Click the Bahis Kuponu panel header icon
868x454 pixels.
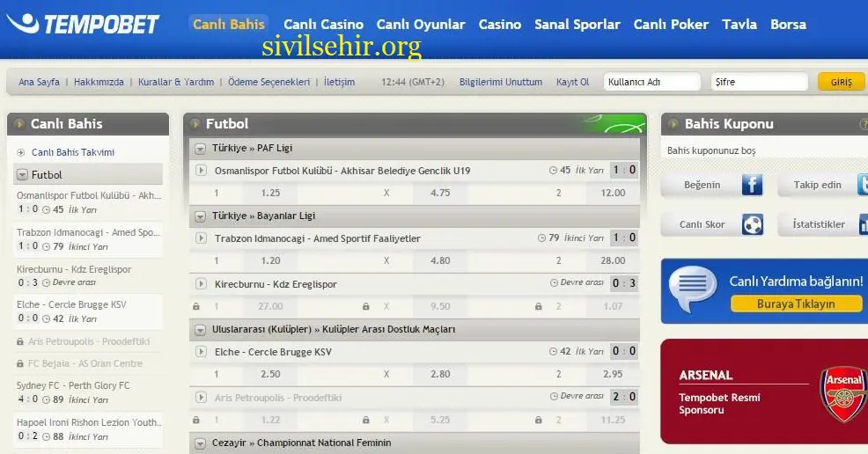tap(673, 124)
